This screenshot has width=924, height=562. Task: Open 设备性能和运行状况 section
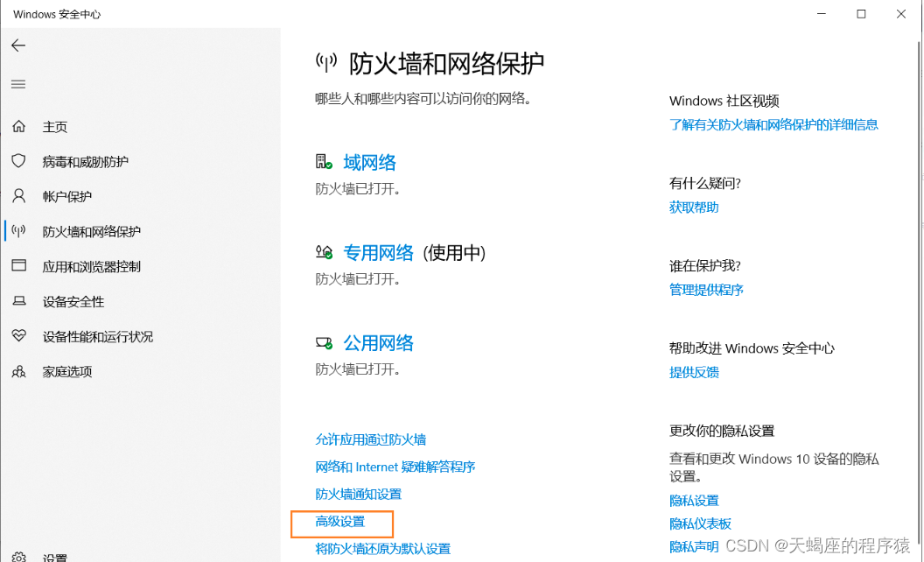click(x=98, y=337)
